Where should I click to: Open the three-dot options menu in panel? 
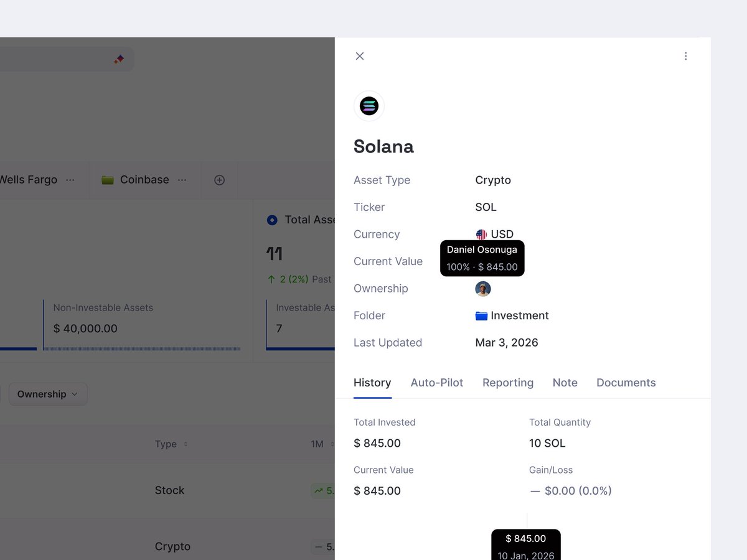(686, 56)
